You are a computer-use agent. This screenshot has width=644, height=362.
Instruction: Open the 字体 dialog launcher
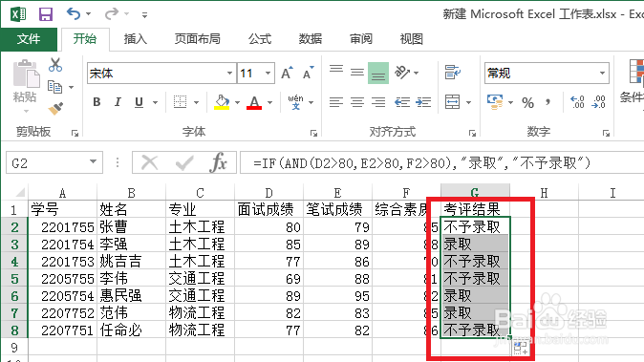pyautogui.click(x=313, y=133)
